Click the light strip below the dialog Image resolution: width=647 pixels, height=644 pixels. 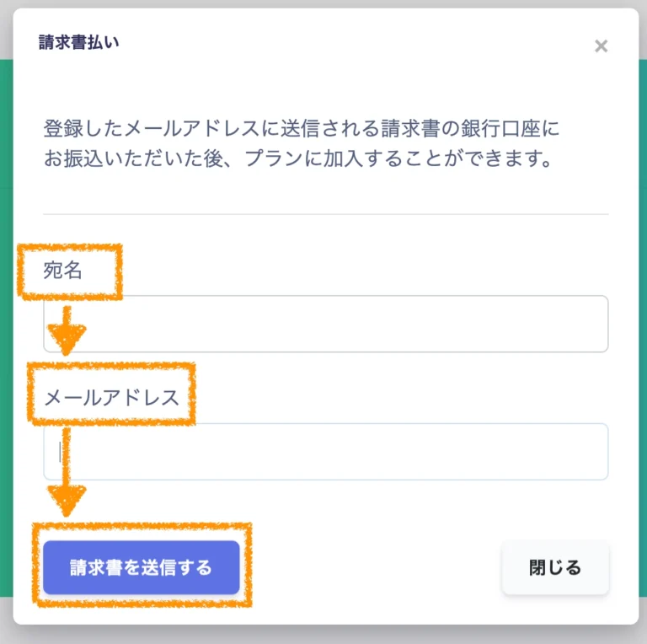click(x=323, y=634)
